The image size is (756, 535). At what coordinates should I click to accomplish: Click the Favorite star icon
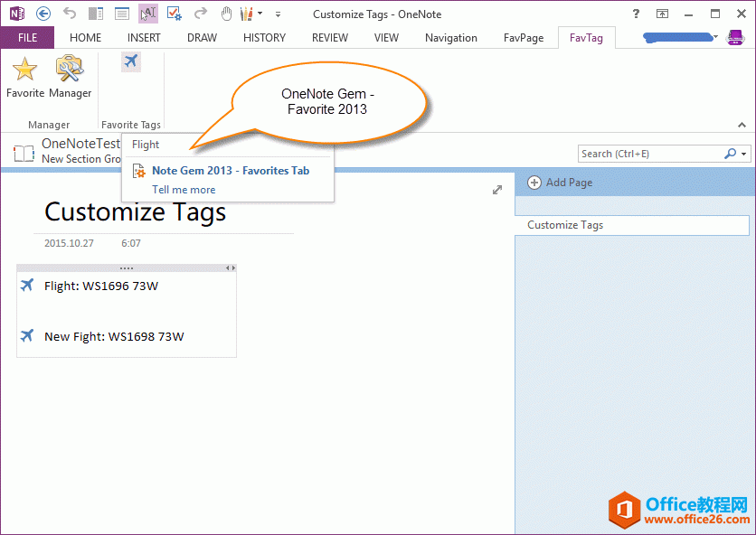pyautogui.click(x=24, y=74)
